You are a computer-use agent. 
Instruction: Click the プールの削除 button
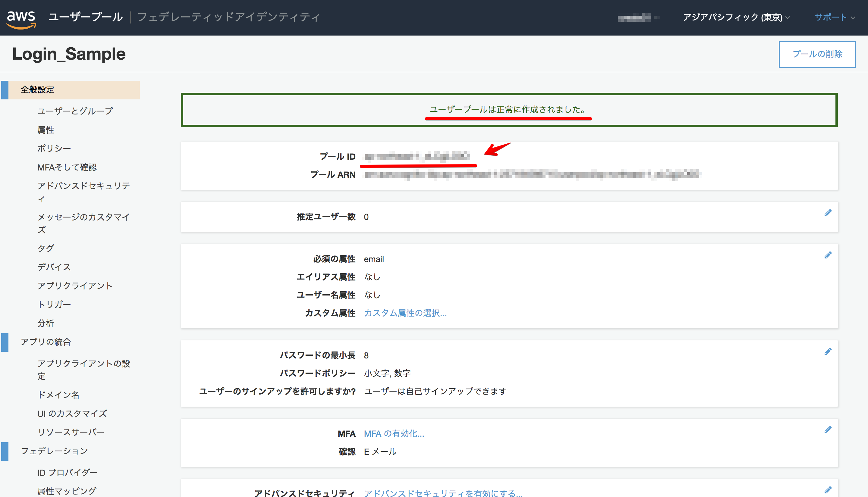click(x=817, y=54)
